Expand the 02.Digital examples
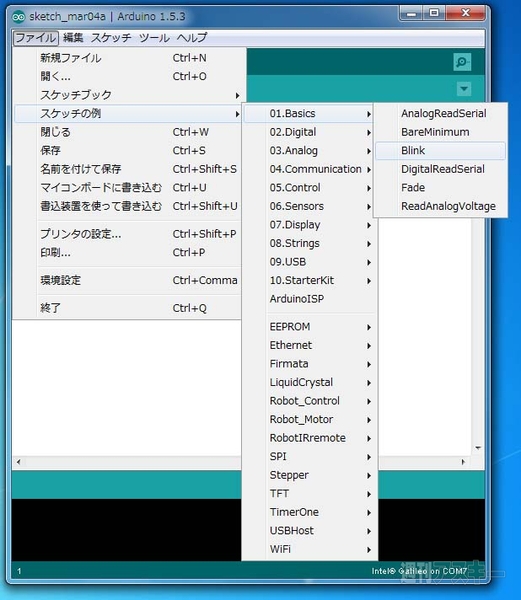Screen dimensions: 521x600 tap(309, 132)
